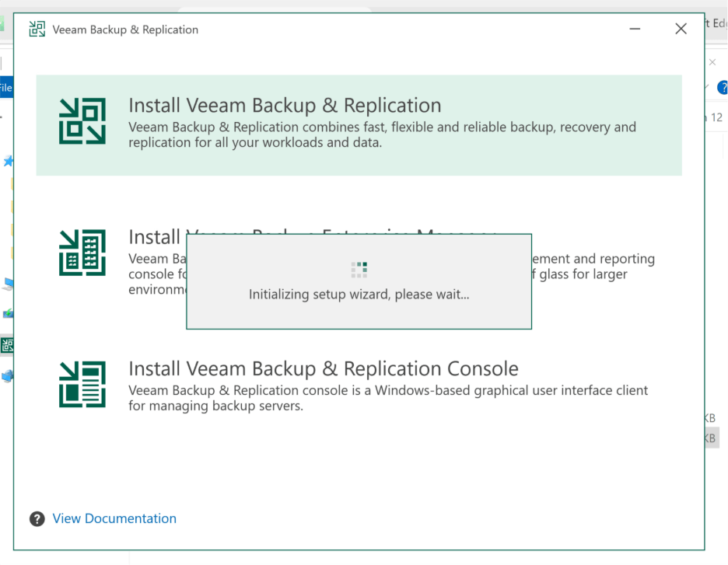
Task: Click the This PC icon in Explorer sidebar
Action: click(7, 284)
